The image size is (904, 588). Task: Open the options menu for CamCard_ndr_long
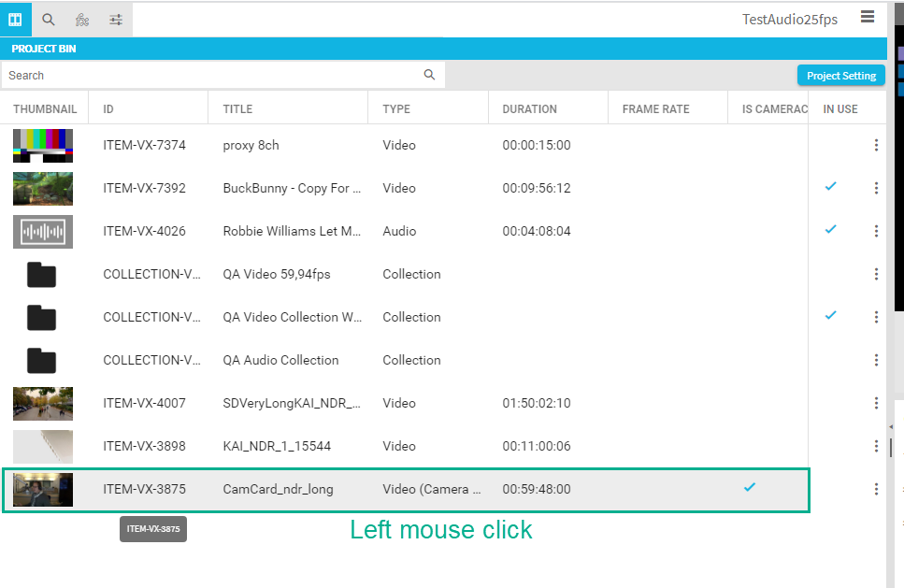pyautogui.click(x=876, y=488)
